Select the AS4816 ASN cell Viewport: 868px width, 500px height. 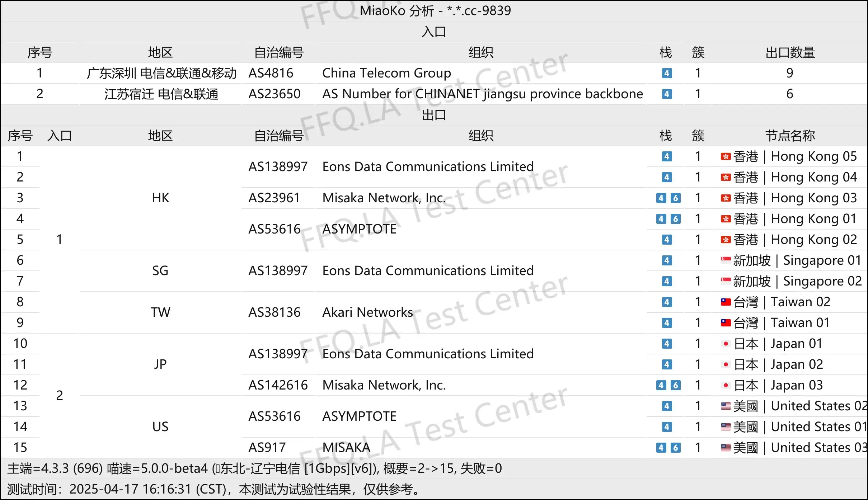(271, 73)
